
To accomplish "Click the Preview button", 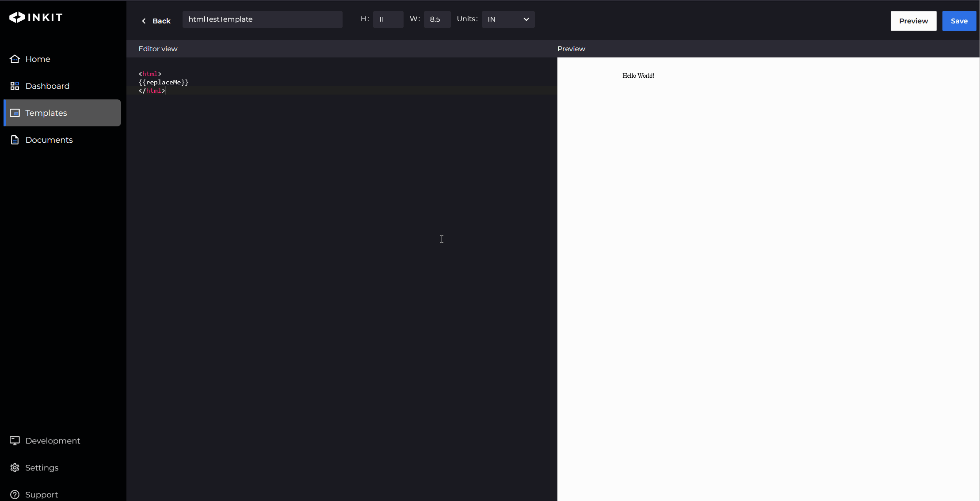I will coord(914,20).
